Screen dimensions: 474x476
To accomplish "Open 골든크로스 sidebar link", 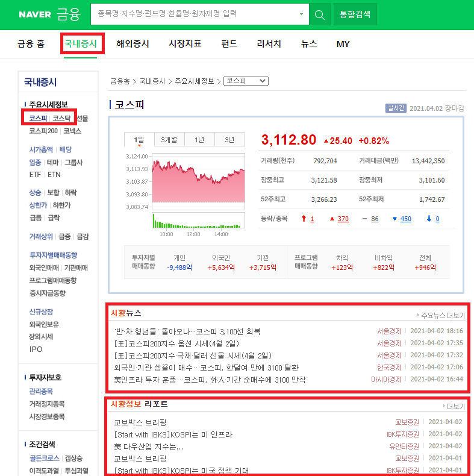I will point(45,458).
